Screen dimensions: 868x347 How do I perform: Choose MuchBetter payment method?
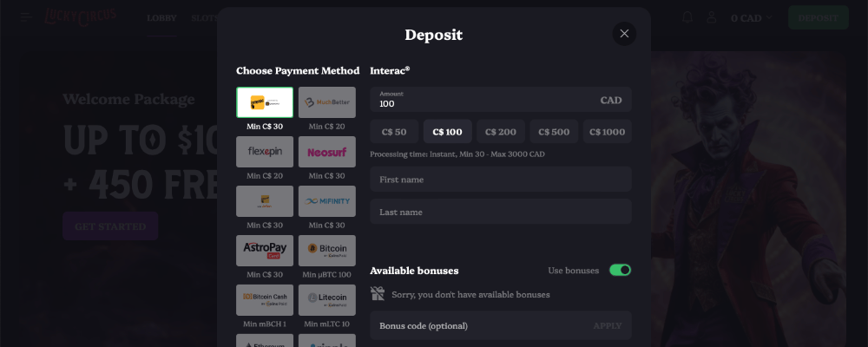pos(326,102)
